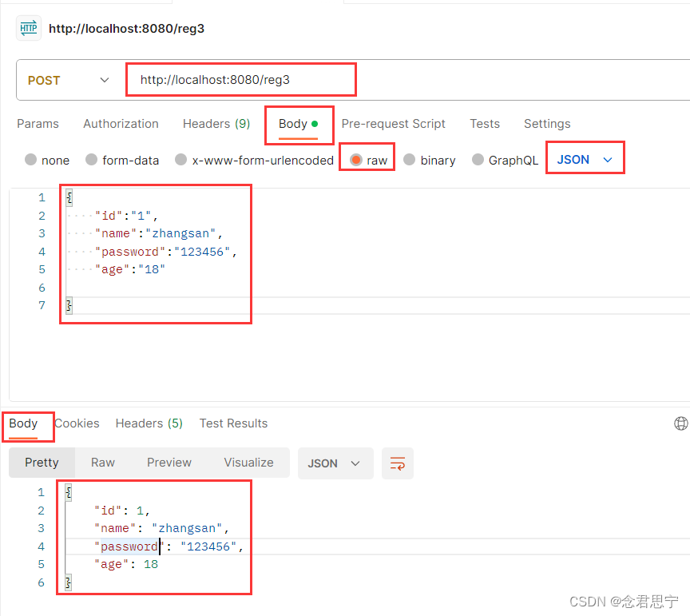Open the POST method dropdown
690x616 pixels.
click(69, 80)
